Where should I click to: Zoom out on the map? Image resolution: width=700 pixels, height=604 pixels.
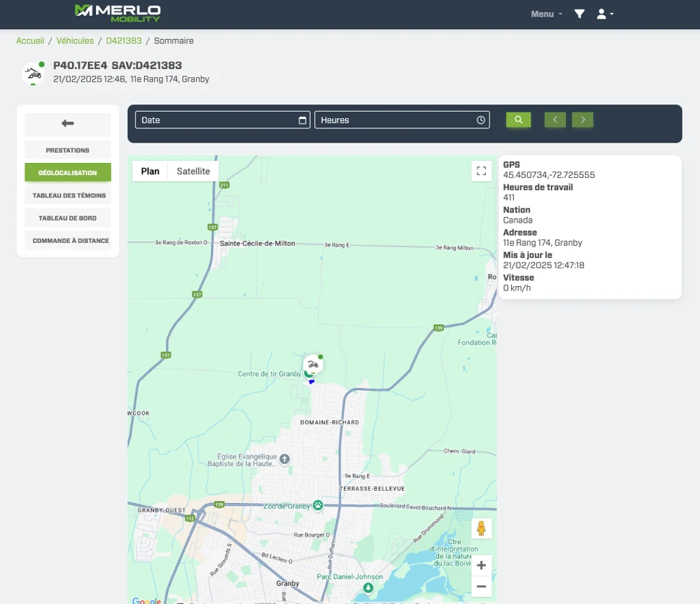[481, 587]
